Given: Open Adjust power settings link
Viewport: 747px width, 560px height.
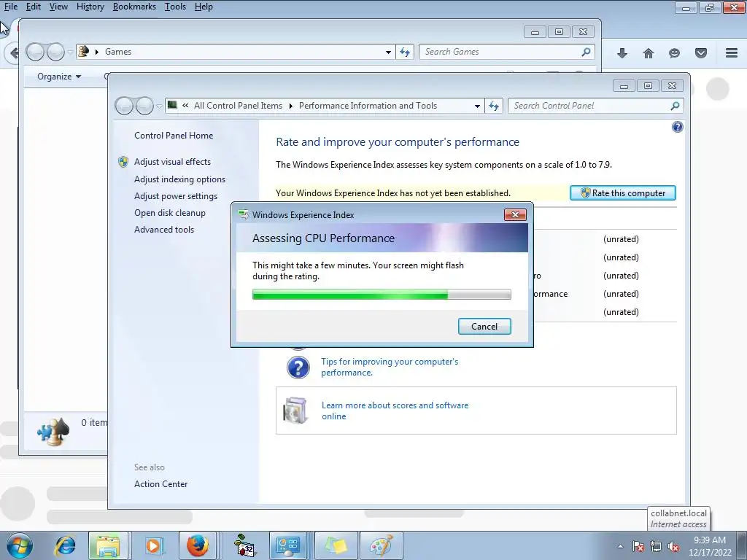Looking at the screenshot, I should 175,195.
